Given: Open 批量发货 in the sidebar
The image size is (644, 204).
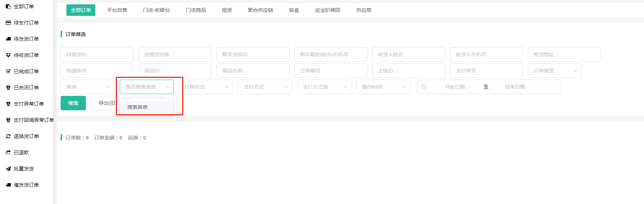Looking at the screenshot, I should (24, 169).
